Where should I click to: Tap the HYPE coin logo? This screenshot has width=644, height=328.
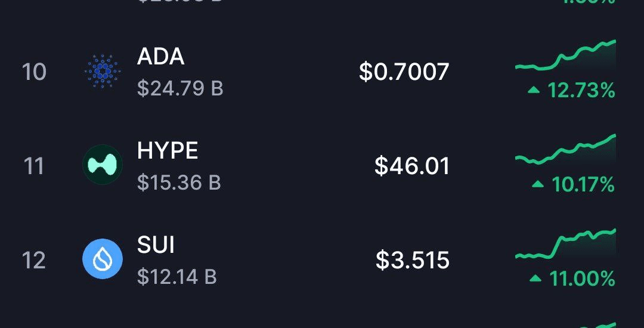pyautogui.click(x=103, y=165)
